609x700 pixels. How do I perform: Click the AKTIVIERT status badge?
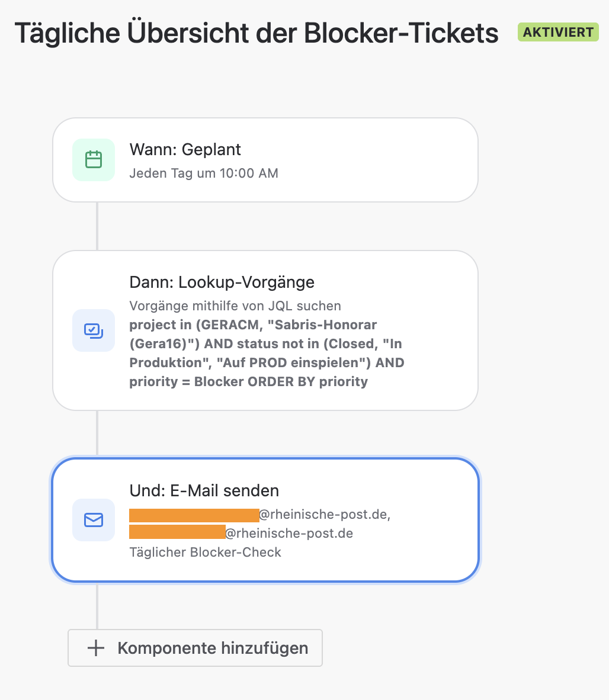[558, 32]
